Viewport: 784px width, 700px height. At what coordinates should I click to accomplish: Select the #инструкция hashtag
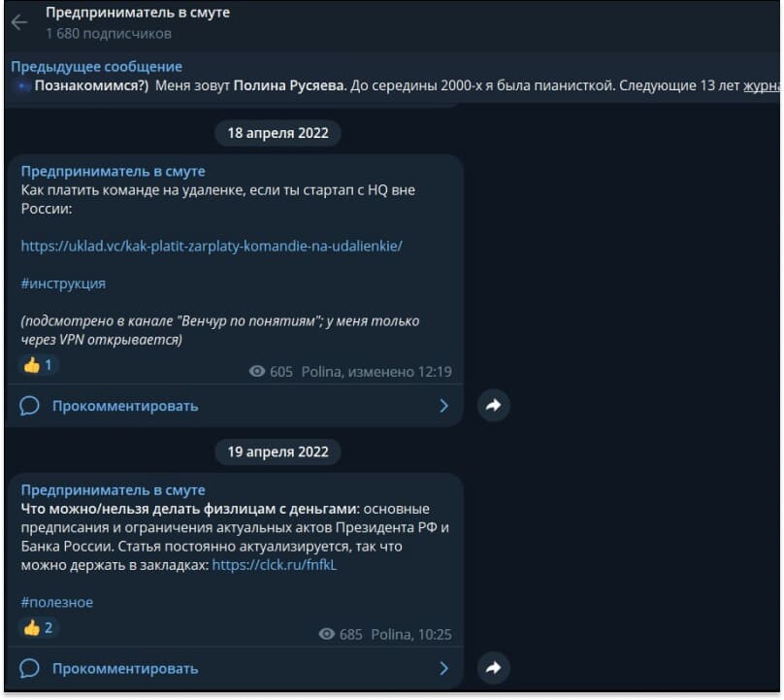63,283
